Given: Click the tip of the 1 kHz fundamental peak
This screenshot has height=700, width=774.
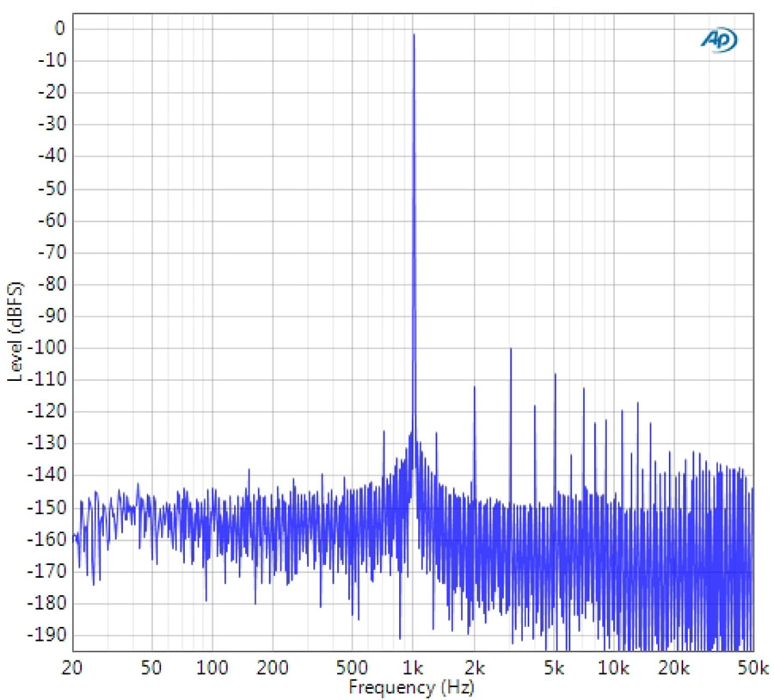Looking at the screenshot, I should [414, 34].
